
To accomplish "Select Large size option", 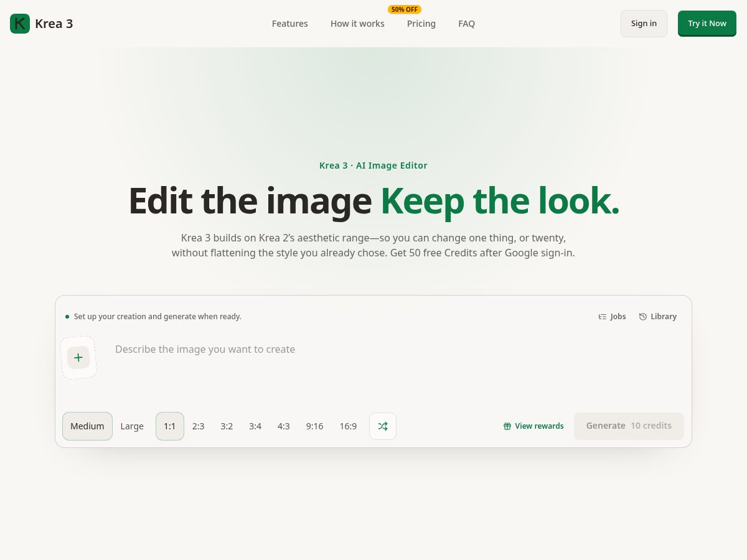I will pyautogui.click(x=132, y=426).
